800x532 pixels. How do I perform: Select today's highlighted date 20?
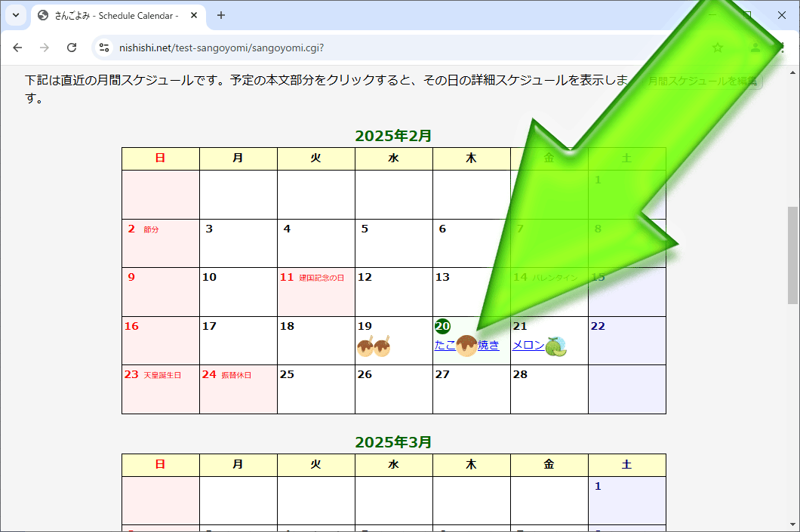(x=442, y=326)
